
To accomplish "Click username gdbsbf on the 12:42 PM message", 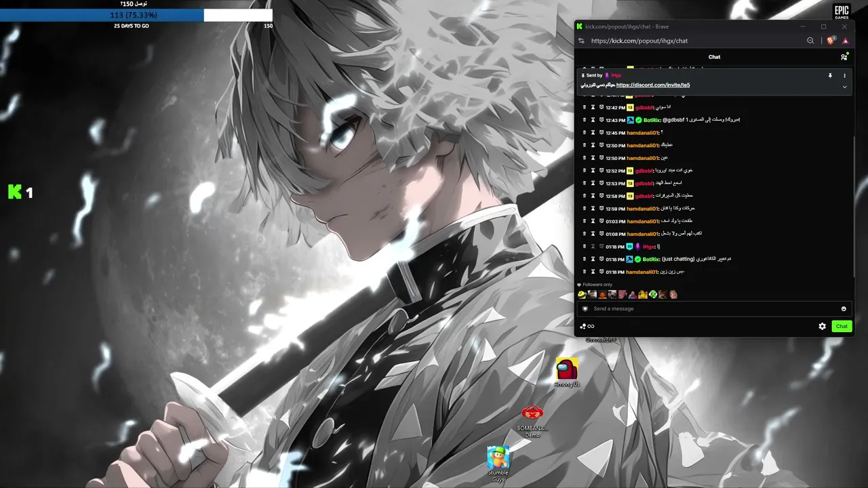I will click(x=644, y=107).
